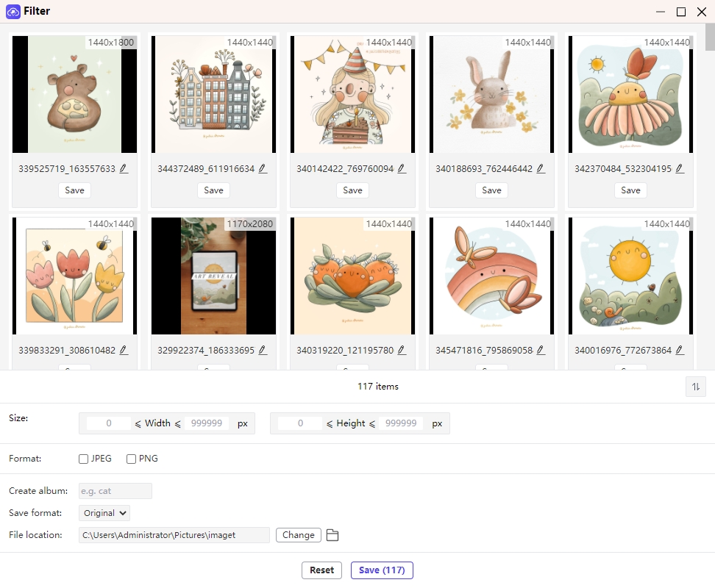This screenshot has width=715, height=588.
Task: Click filename text 329922374_186333695
Action: pos(206,351)
